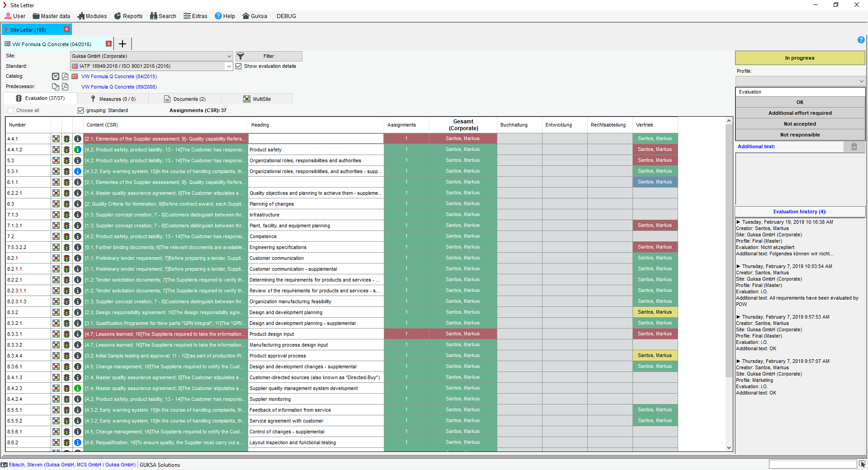The width and height of the screenshot is (868, 470).
Task: Click the info icon in row 4.4.1
Action: [78, 139]
